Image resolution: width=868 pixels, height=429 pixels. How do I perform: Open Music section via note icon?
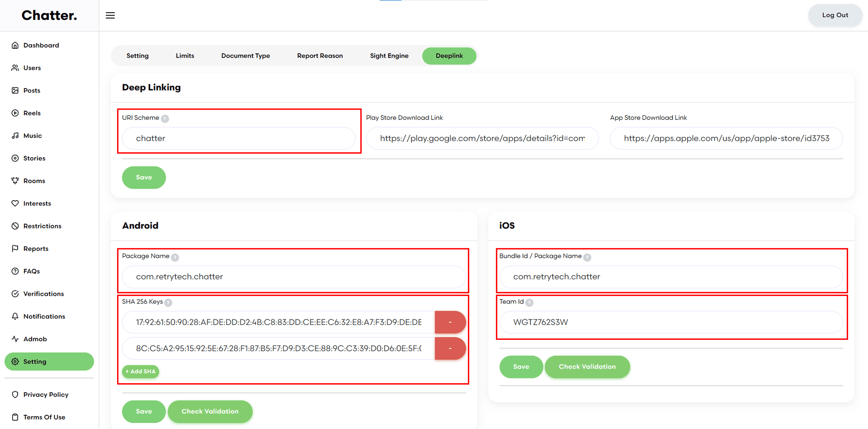click(15, 136)
